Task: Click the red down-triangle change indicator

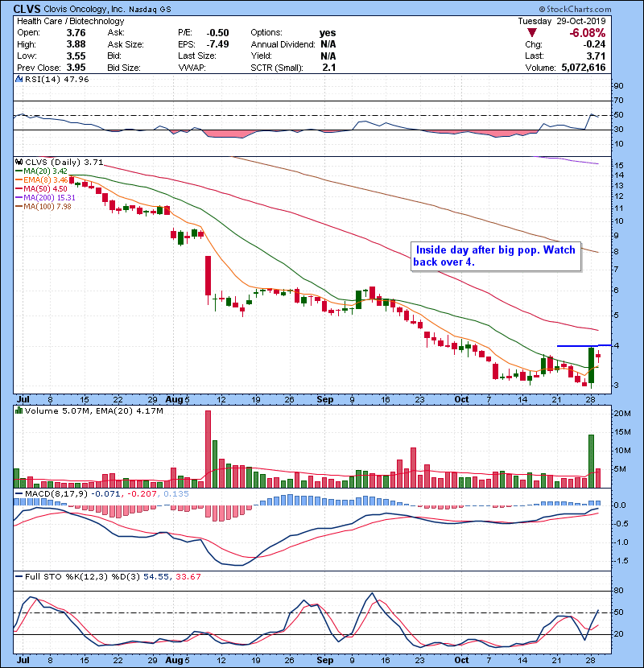Action: (531, 33)
